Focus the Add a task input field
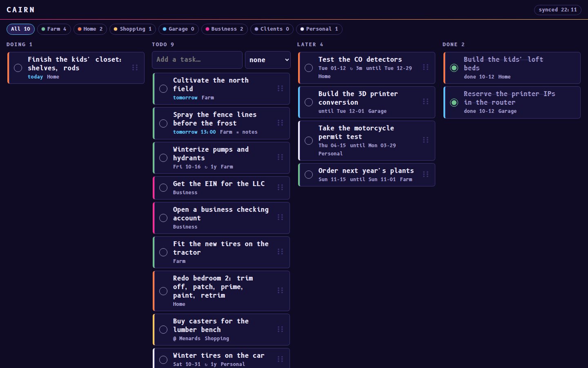This screenshot has height=368, width=588. pos(197,60)
